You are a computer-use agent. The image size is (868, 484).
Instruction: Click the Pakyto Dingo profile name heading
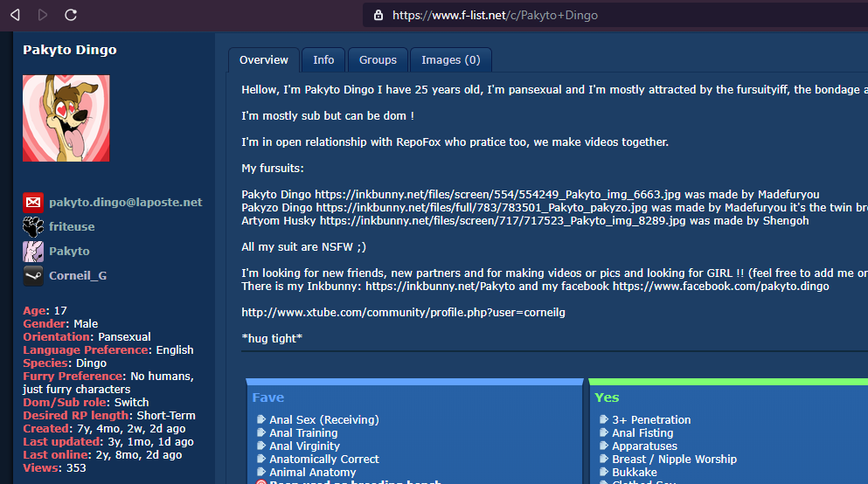[70, 50]
